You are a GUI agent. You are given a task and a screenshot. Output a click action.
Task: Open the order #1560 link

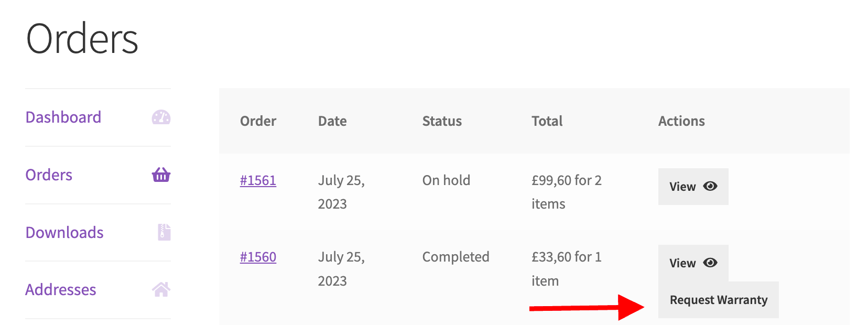click(257, 257)
